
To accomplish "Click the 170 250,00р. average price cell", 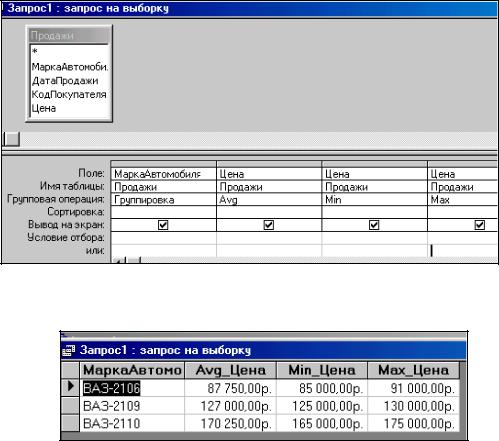I will click(230, 423).
